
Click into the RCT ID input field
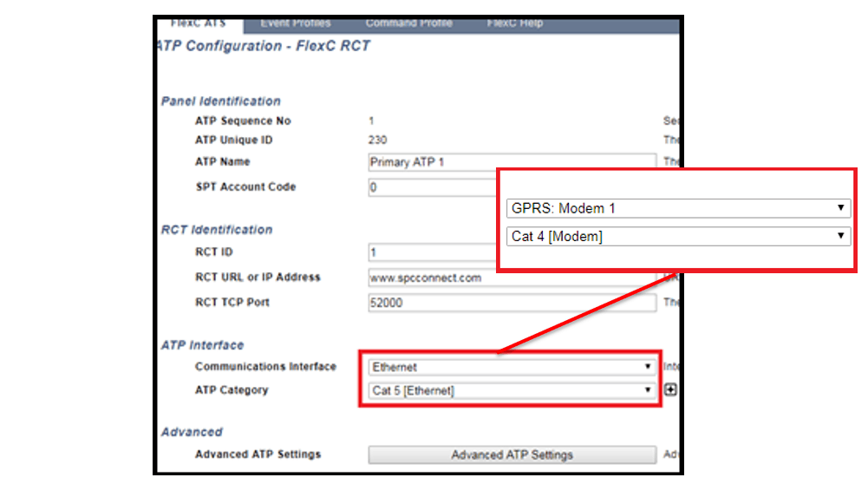pos(434,252)
